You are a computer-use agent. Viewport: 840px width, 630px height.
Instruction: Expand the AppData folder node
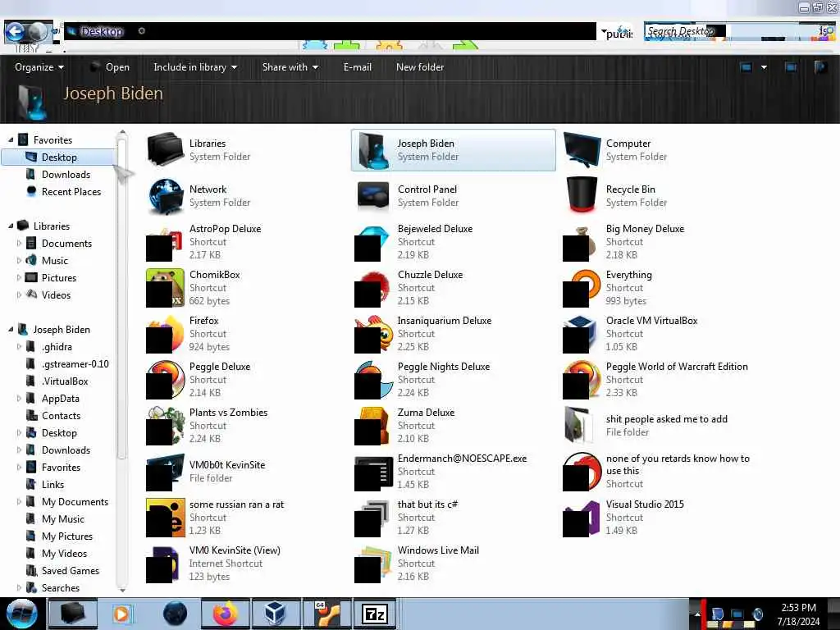pos(20,399)
